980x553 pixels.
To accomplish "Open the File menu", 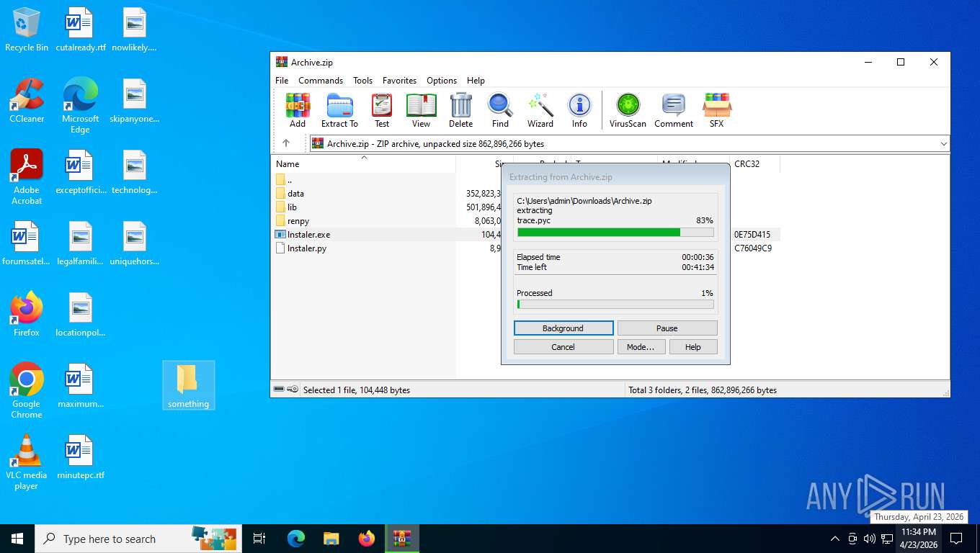I will click(282, 81).
